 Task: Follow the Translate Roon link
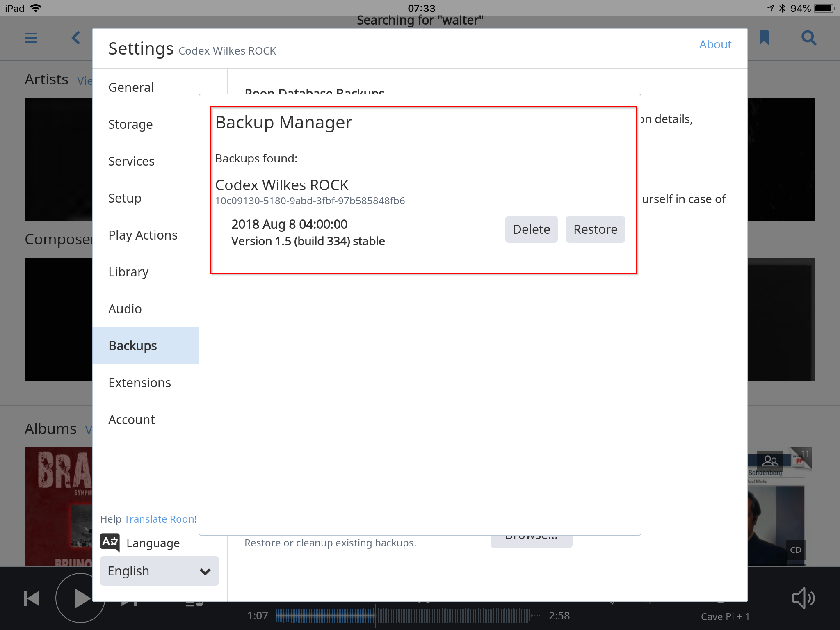coord(159,519)
